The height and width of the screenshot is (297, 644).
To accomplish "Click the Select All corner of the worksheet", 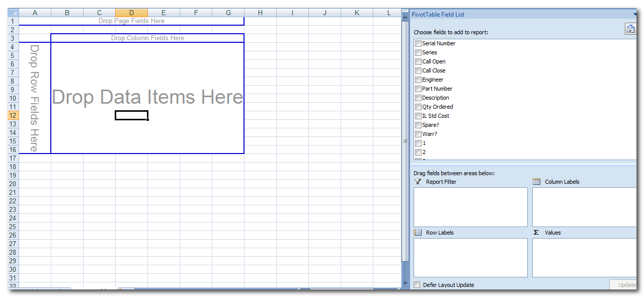I will [13, 13].
